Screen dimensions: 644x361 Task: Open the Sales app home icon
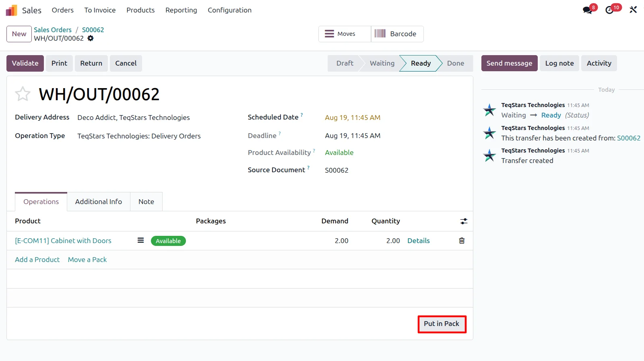(x=11, y=10)
